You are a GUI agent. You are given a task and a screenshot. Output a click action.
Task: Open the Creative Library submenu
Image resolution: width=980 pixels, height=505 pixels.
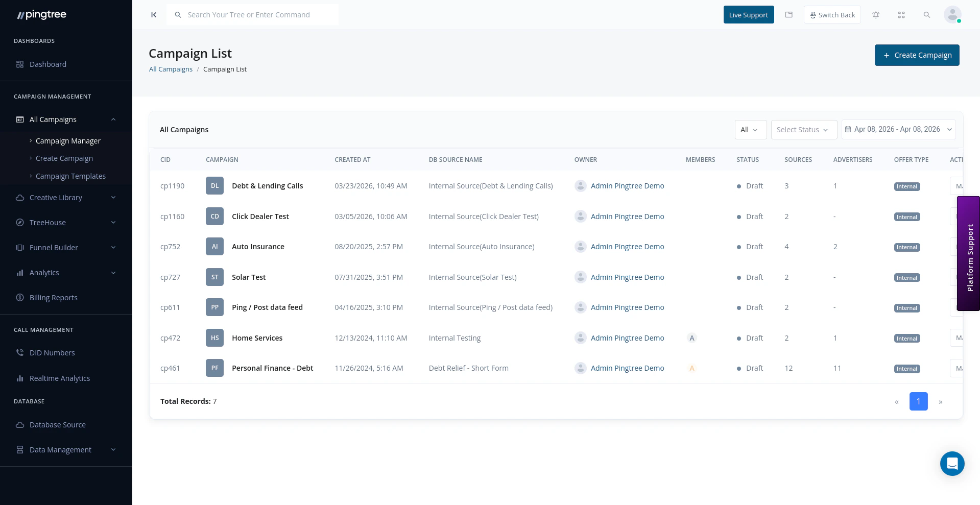tap(56, 197)
